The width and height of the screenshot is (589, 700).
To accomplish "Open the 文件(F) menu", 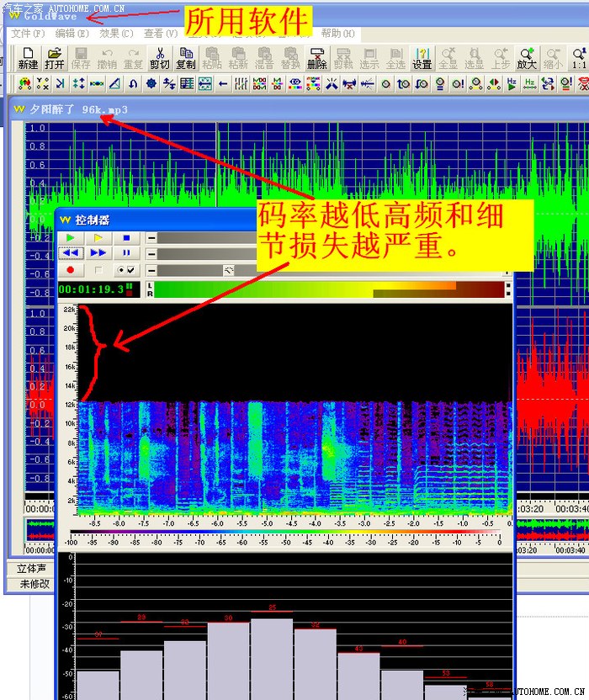I will (x=28, y=34).
